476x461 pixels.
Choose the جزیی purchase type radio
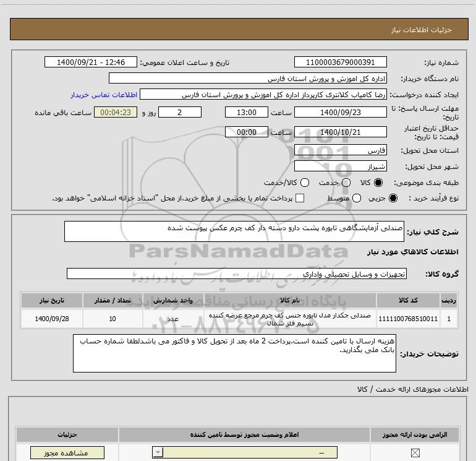pyautogui.click(x=393, y=199)
